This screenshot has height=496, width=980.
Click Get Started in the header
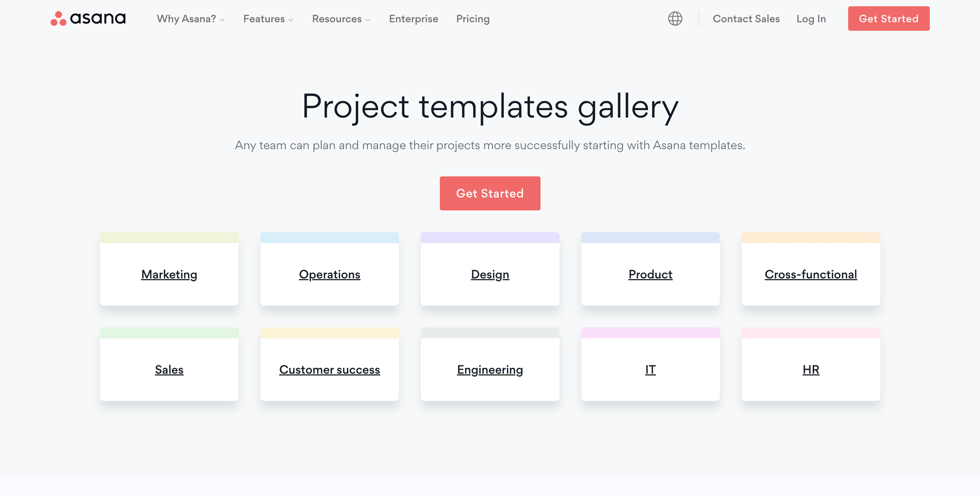888,18
